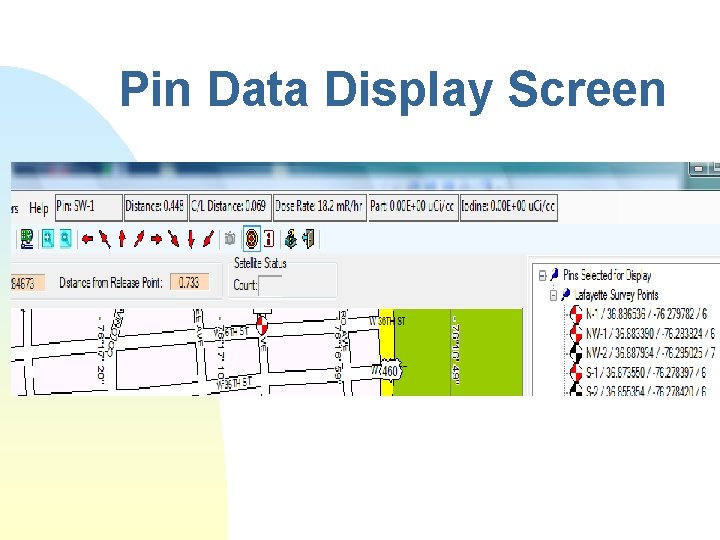
Task: Click the Part 0.00E+00 uCi/cc field
Action: coord(413,208)
